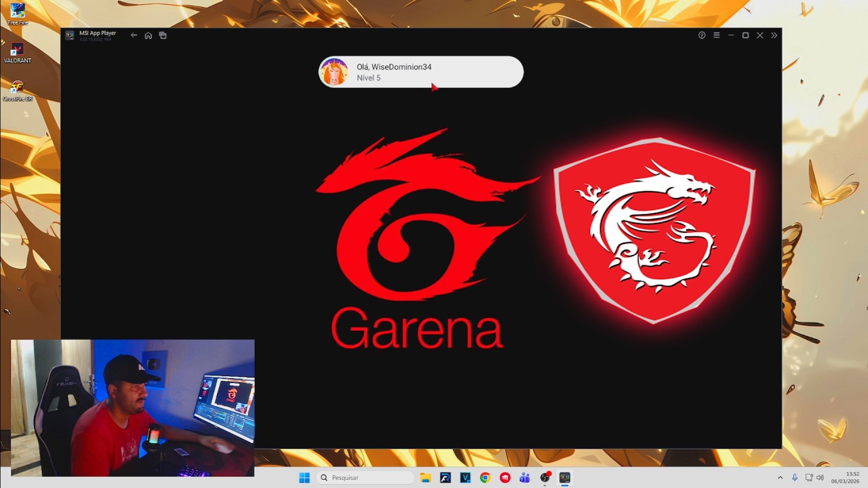Click the 'Nível 5' level text
The image size is (868, 488).
pos(369,78)
